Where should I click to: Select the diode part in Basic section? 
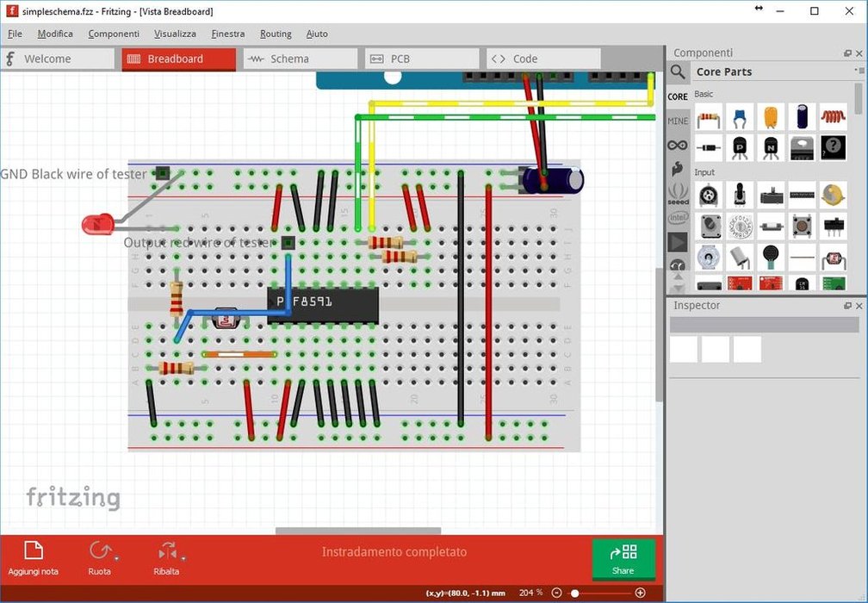[x=709, y=148]
